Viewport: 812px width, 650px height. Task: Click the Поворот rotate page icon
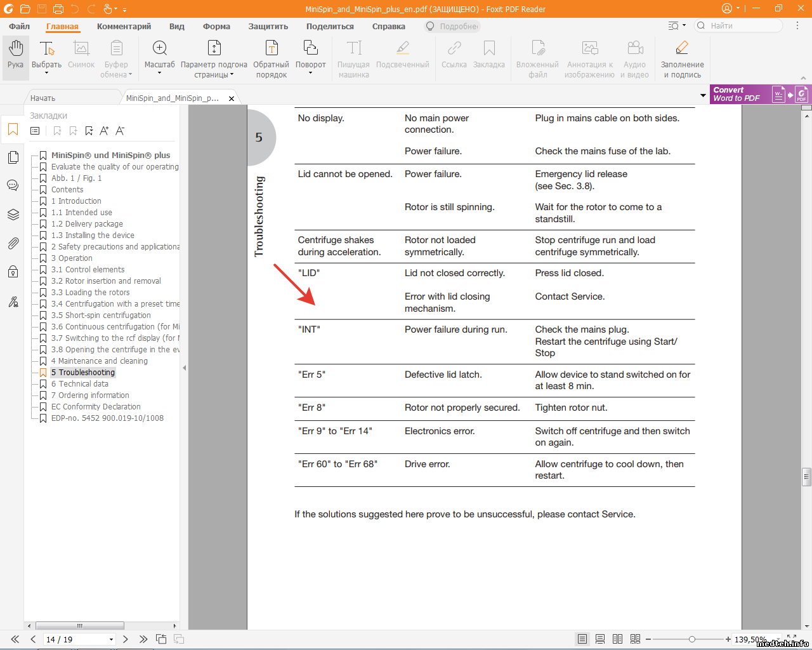point(310,49)
